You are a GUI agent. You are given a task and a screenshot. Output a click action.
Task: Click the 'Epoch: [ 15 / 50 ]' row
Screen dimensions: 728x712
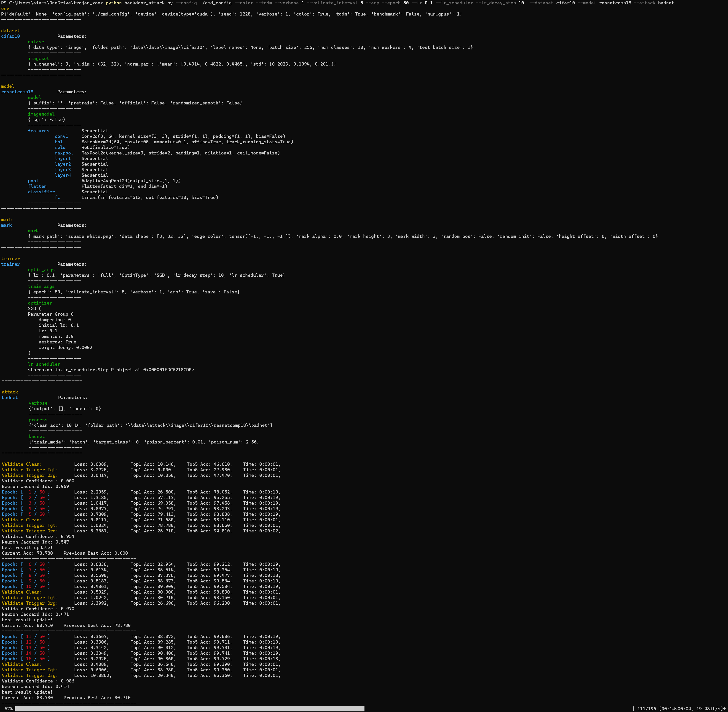[141, 659]
